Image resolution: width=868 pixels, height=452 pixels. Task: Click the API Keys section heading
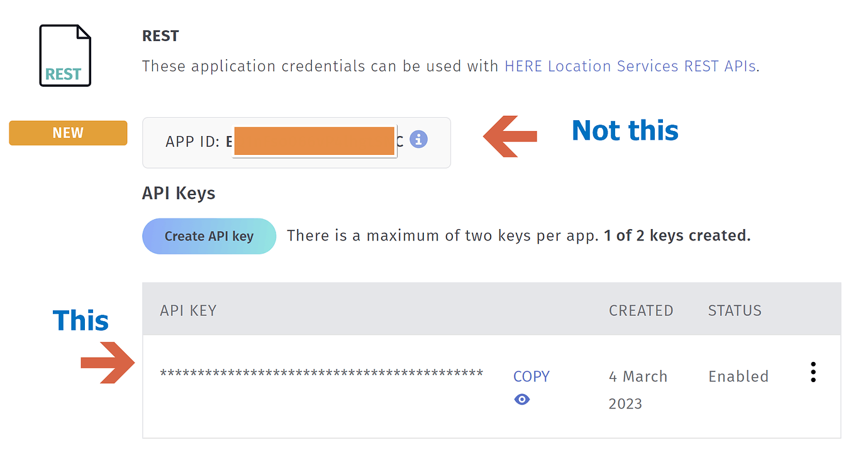pos(178,193)
